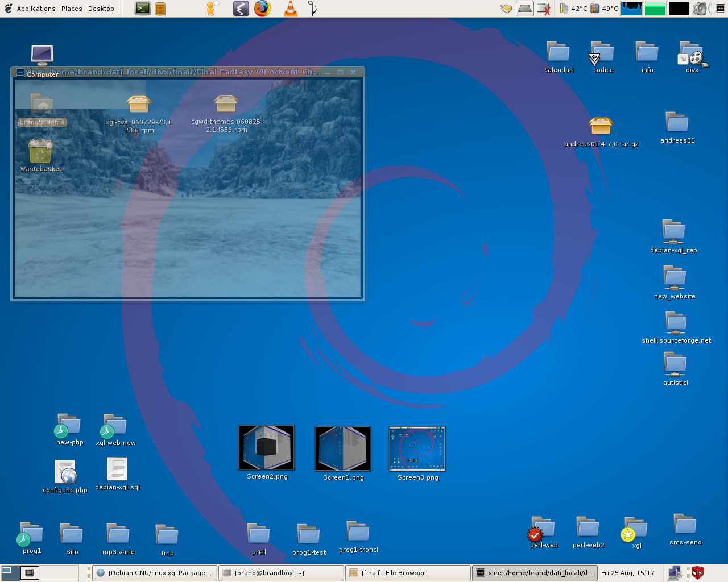Select the config.inc.php file
This screenshot has height=582, width=728.
tap(65, 476)
